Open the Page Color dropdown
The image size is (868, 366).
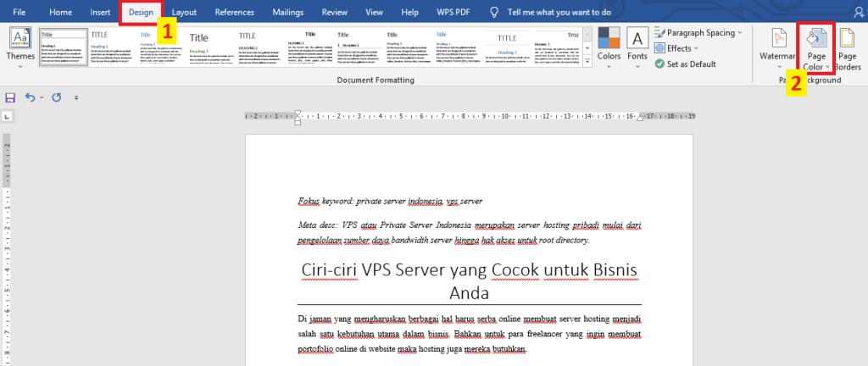(x=816, y=49)
